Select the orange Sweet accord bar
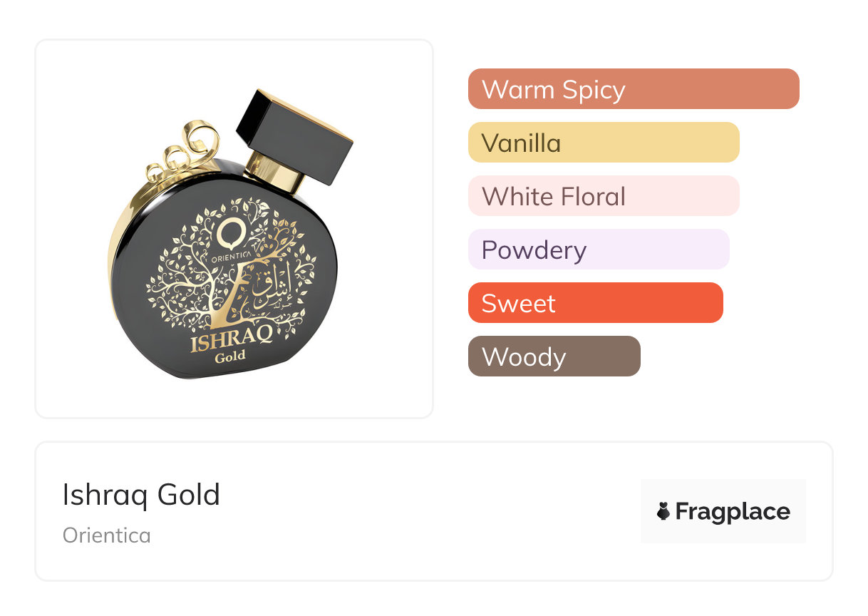This screenshot has height=616, width=868. (x=595, y=303)
